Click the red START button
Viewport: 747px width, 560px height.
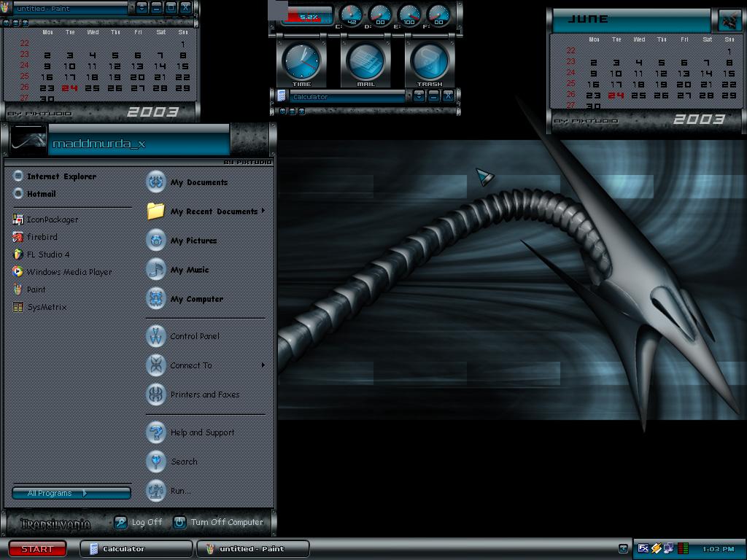click(x=37, y=548)
